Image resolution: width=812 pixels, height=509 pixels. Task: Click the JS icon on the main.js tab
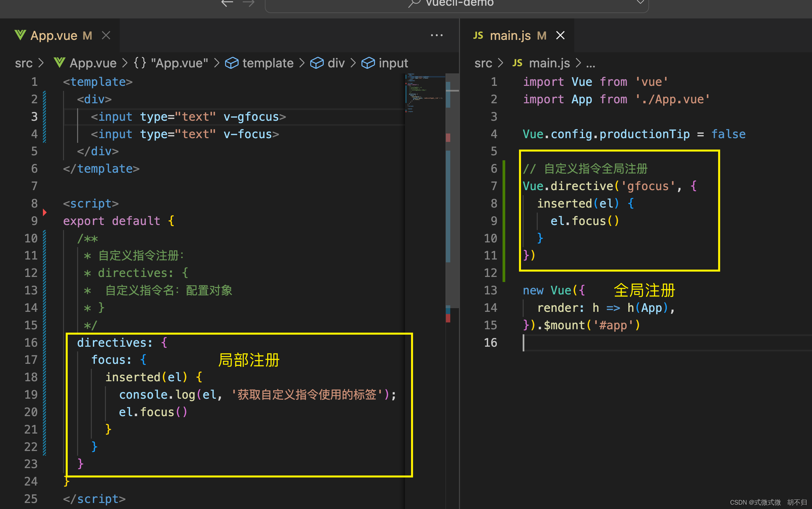pos(478,35)
